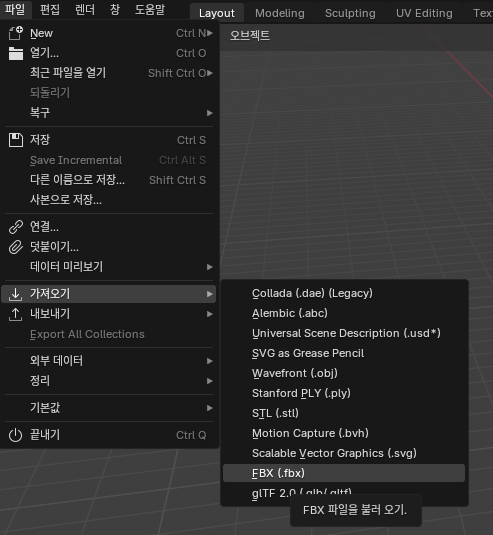Import an FBX (.fbx) file
The height and width of the screenshot is (535, 493).
tap(344, 473)
